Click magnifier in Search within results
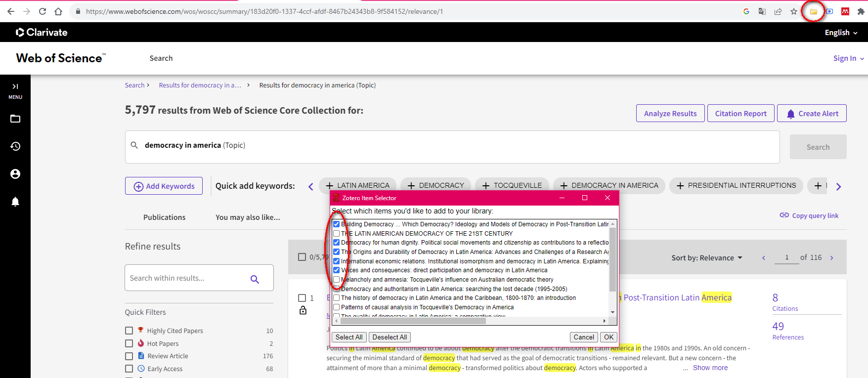 [x=255, y=279]
